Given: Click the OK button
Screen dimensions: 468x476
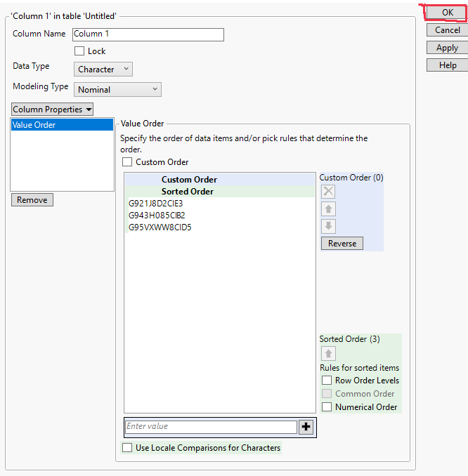Looking at the screenshot, I should tap(447, 13).
